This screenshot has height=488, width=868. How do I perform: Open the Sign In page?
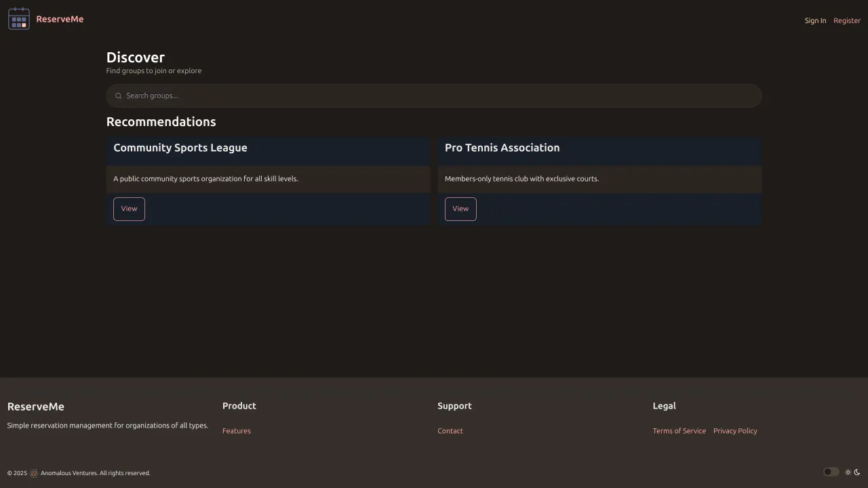tap(815, 20)
